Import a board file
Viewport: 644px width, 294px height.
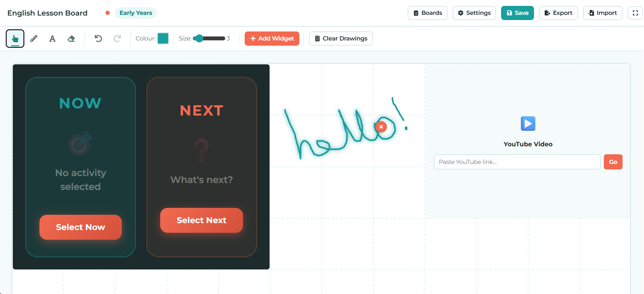[x=602, y=13]
